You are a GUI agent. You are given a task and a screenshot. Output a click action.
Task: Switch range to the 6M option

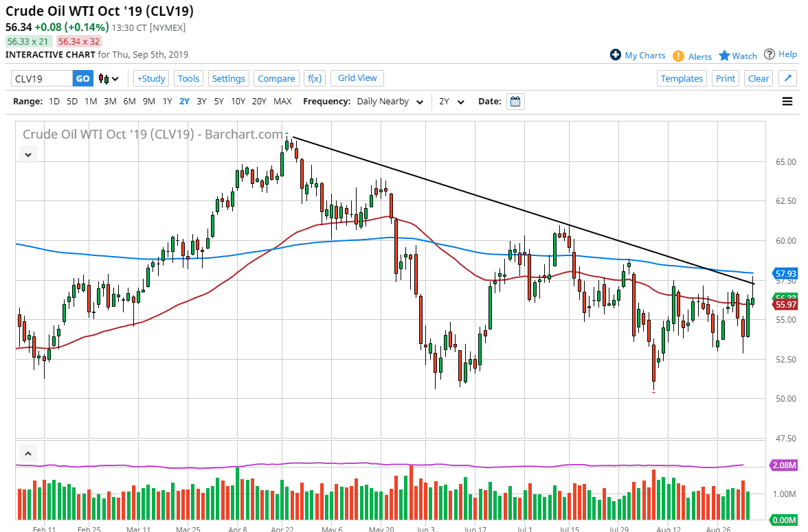[x=129, y=101]
